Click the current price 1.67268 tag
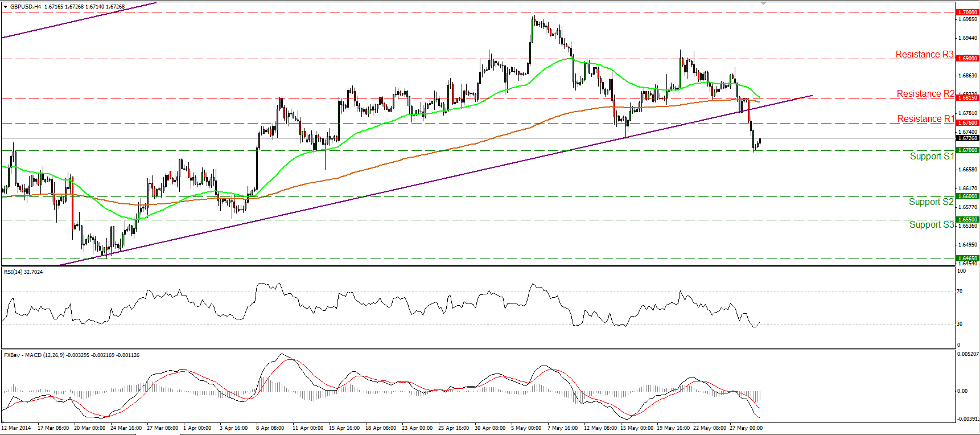980x435 pixels. coord(967,138)
